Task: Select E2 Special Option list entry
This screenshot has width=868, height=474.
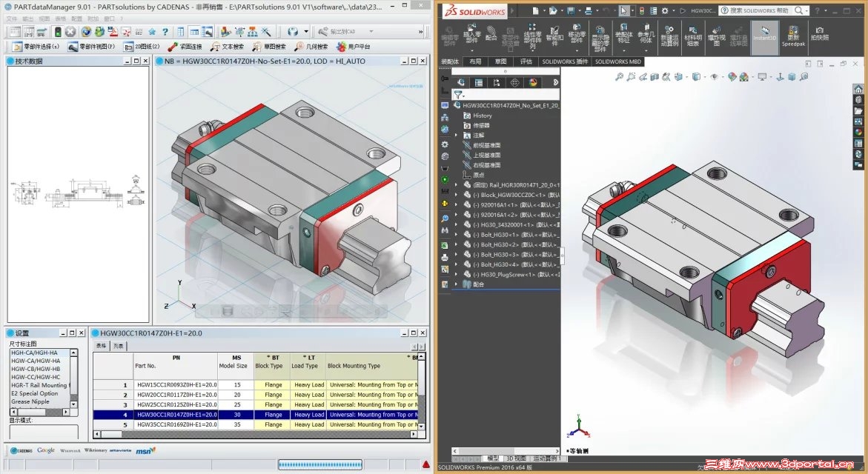Action: pos(34,393)
